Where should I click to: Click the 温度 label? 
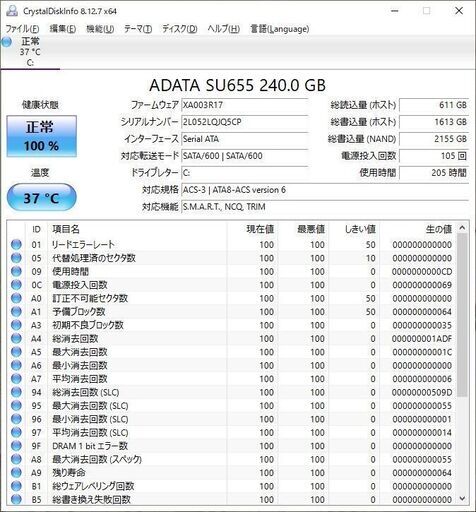[x=40, y=173]
